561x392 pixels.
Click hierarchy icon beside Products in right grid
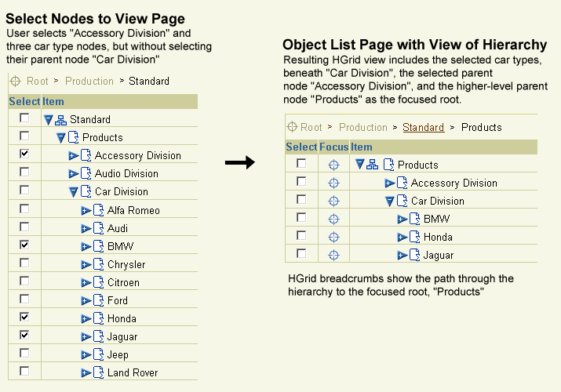(x=372, y=165)
